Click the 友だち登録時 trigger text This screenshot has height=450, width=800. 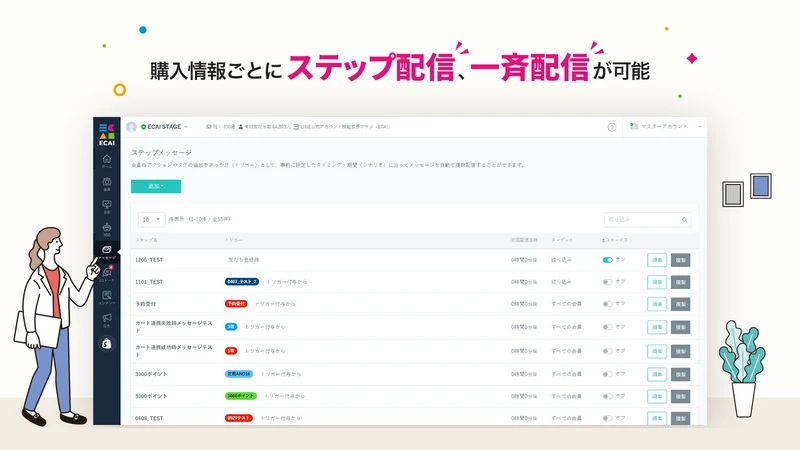243,260
